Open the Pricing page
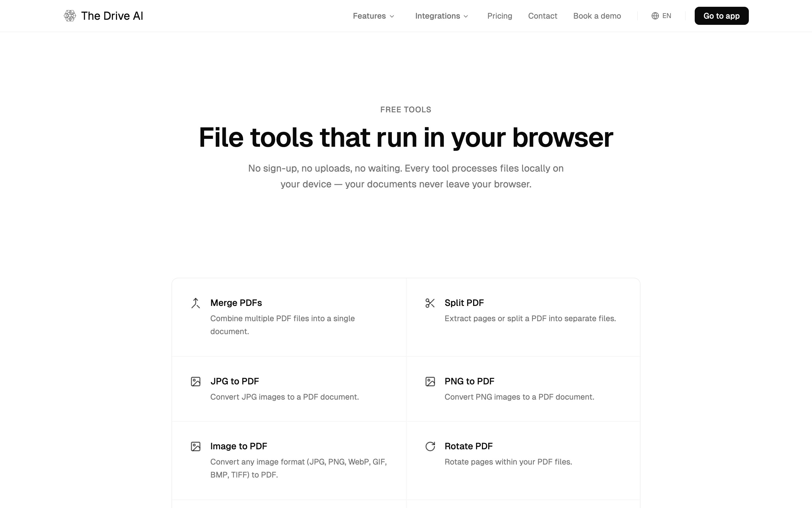This screenshot has height=508, width=812. [x=500, y=16]
